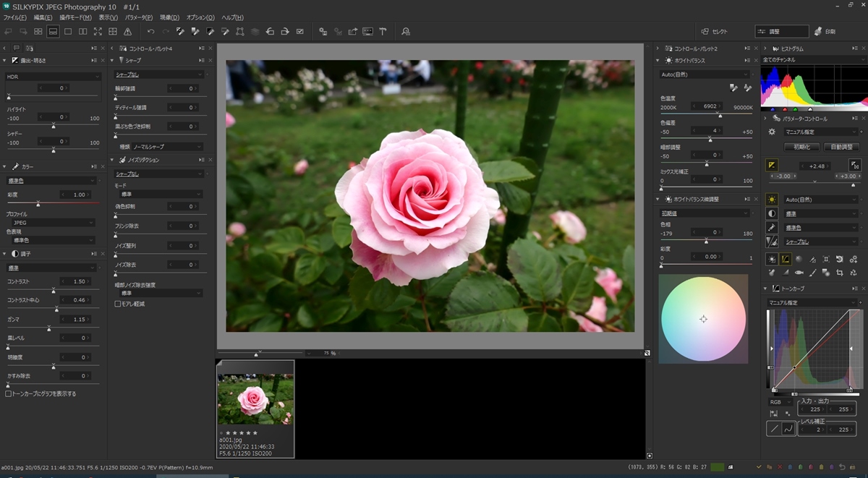
Task: Click the Initialize button in parameter control
Action: pos(801,147)
